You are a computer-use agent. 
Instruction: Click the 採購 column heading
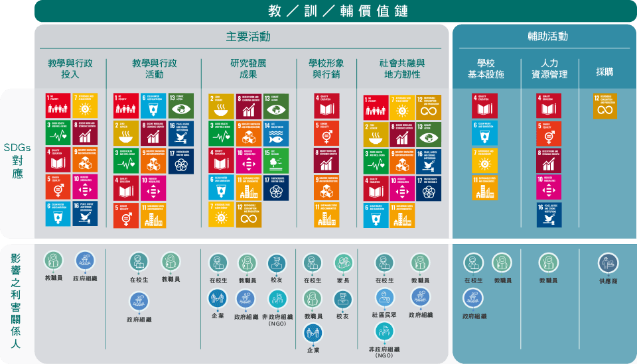point(604,72)
